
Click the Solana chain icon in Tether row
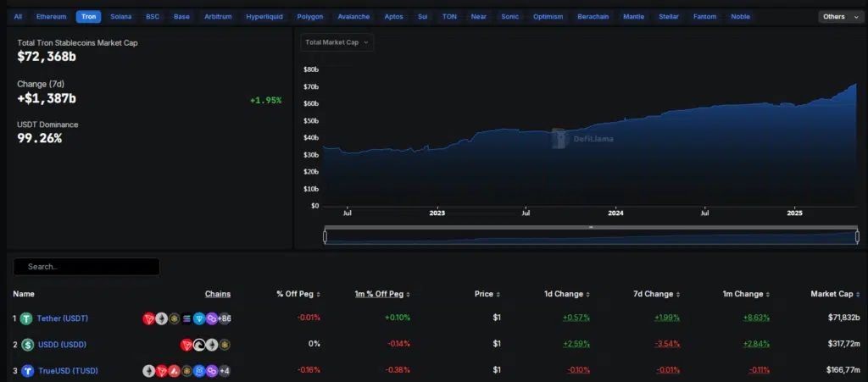coord(186,318)
